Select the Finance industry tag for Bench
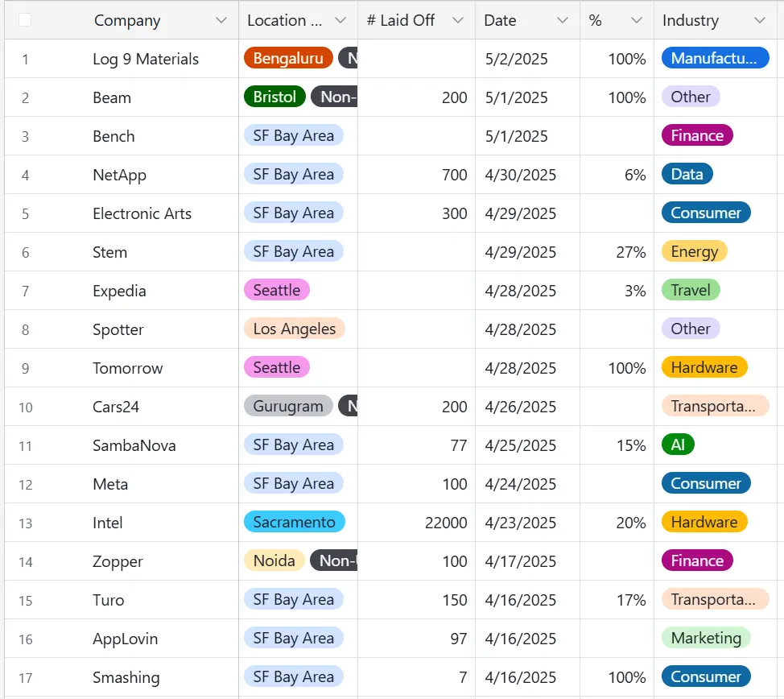784x699 pixels. click(x=697, y=135)
